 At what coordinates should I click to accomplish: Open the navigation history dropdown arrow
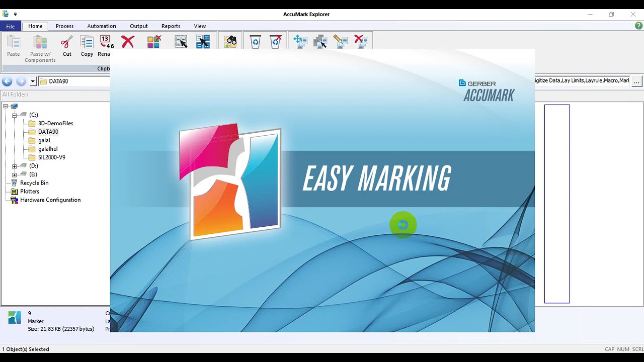tap(33, 81)
